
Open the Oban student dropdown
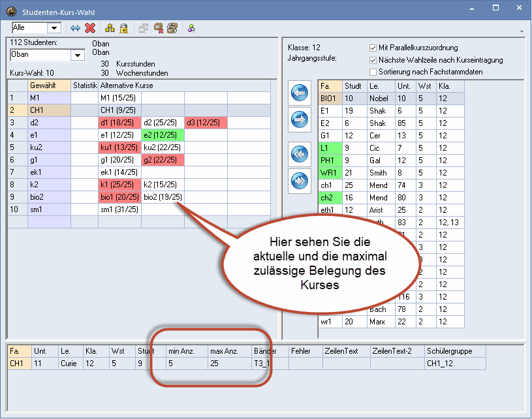coord(78,55)
